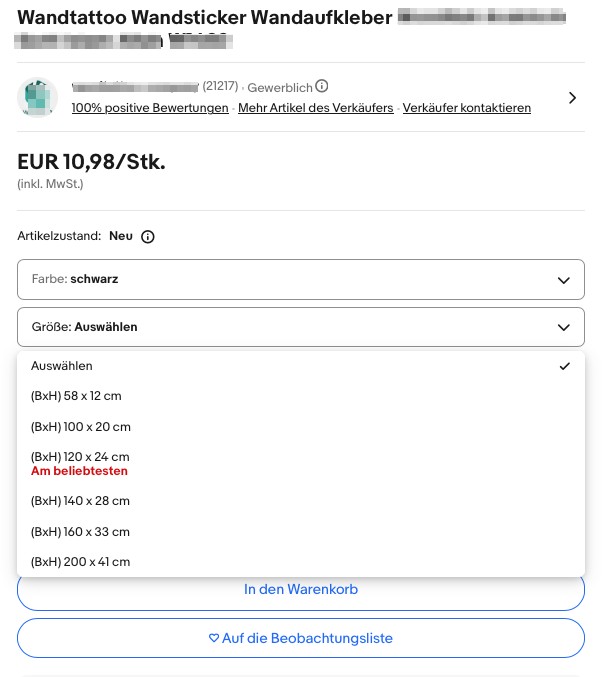Click the info icon beside Artikelzustand Neu

[148, 237]
